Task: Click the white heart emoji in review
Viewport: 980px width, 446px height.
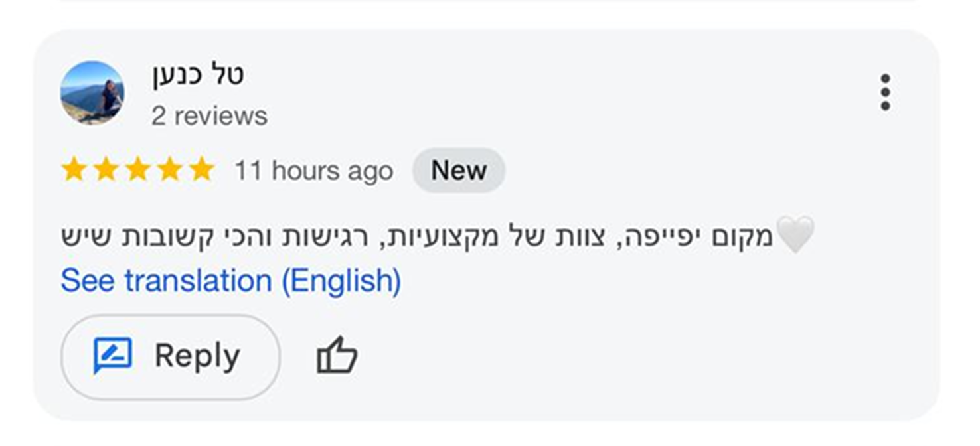Action: click(795, 235)
